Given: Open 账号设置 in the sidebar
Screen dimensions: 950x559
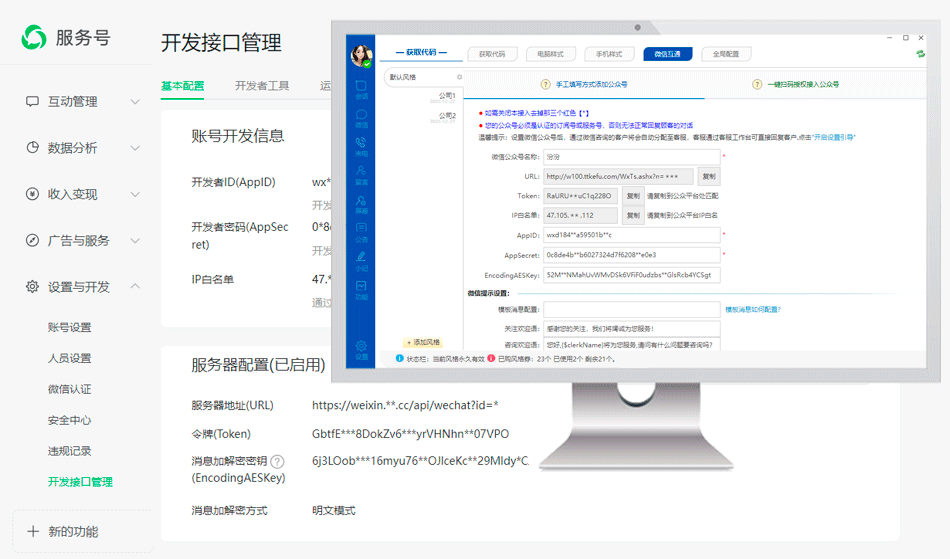Looking at the screenshot, I should [70, 327].
